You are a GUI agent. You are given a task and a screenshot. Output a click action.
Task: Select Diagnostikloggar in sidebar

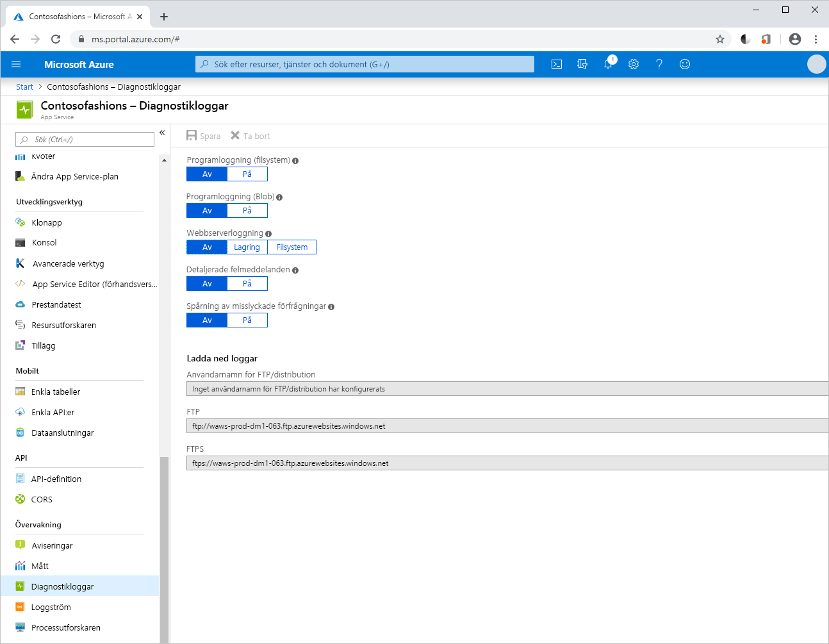point(79,586)
